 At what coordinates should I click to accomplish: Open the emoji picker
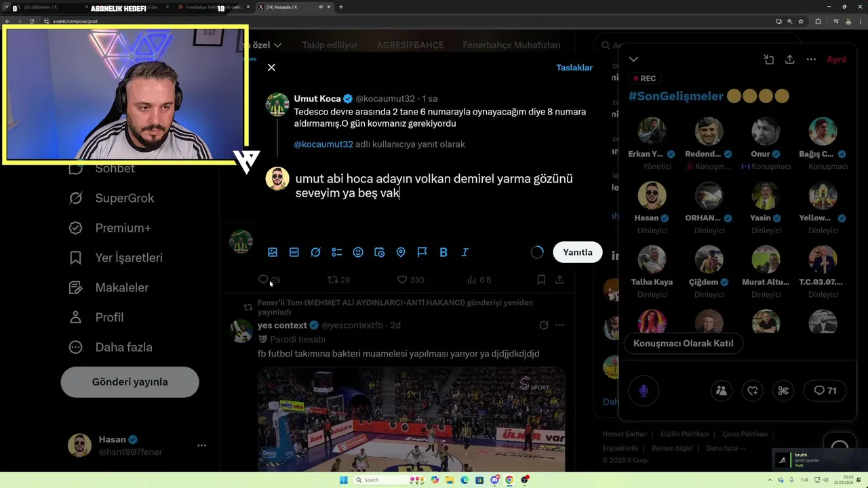pyautogui.click(x=358, y=252)
